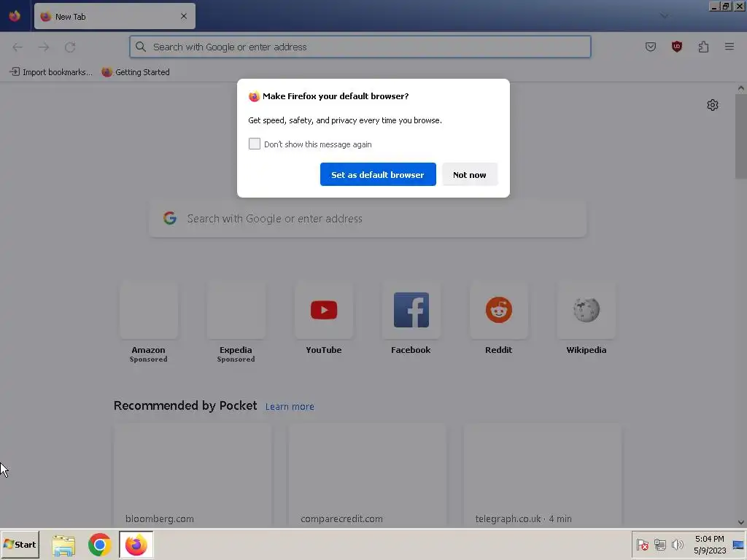Launch Google Chrome from the taskbar
The image size is (747, 560).
point(99,545)
